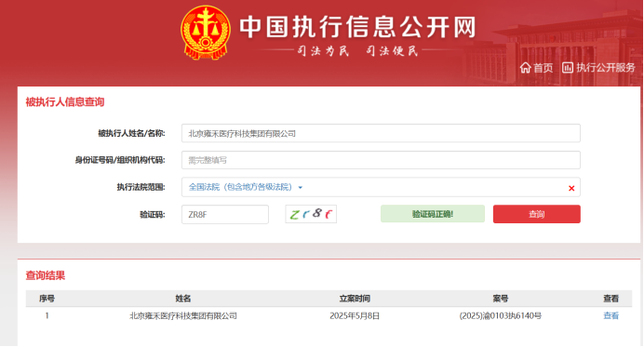Click the home icon beside 首页

[525, 68]
